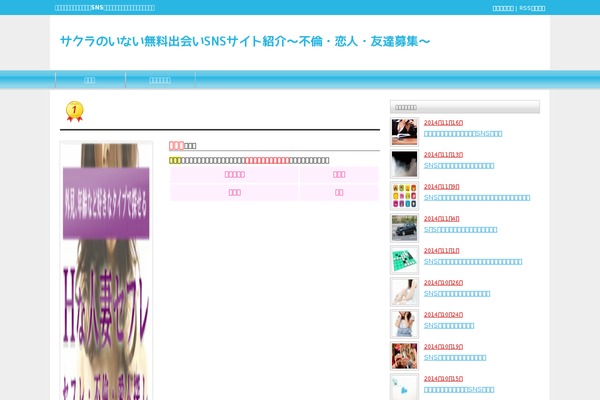Open the SNS post title under 2014 10 26
Image resolution: width=600 pixels, height=400 pixels.
[457, 294]
